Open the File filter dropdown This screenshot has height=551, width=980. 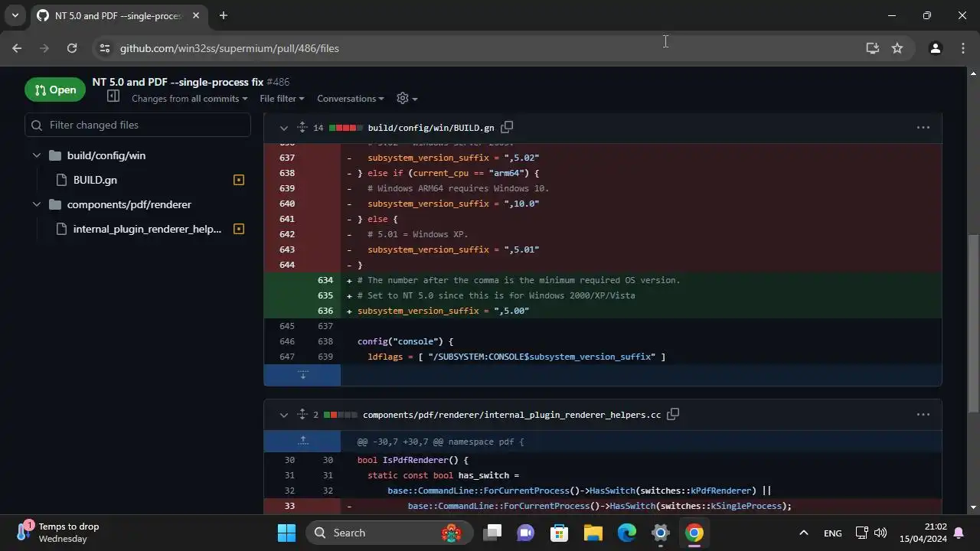(282, 99)
